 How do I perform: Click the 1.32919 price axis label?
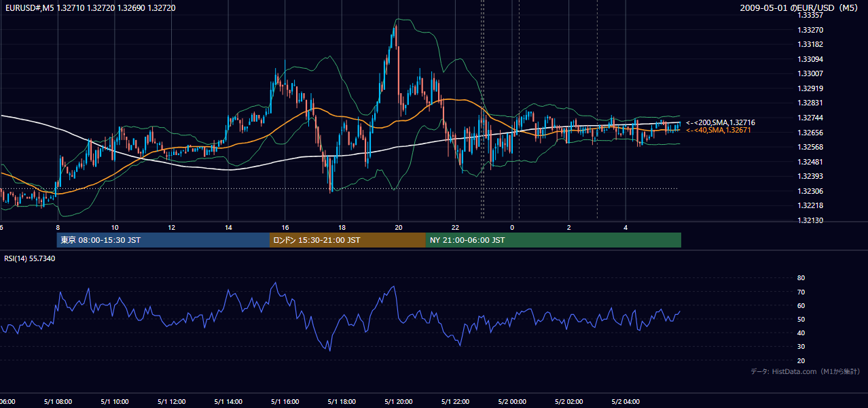[x=810, y=88]
